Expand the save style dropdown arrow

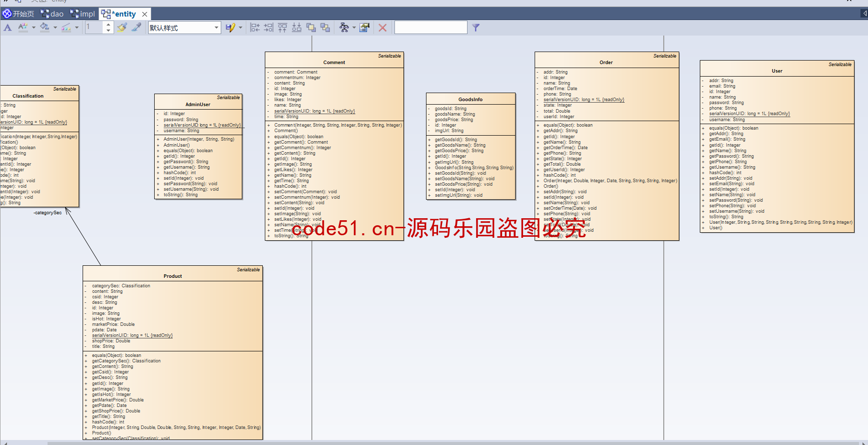click(240, 28)
